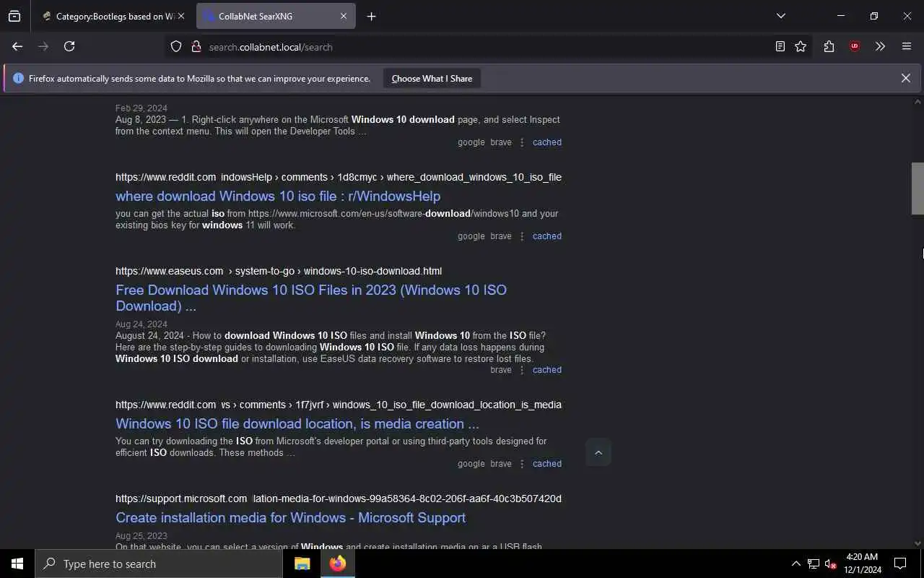Open 'Windows 10 ISO file download location' result
This screenshot has width=924, height=578.
(x=297, y=423)
